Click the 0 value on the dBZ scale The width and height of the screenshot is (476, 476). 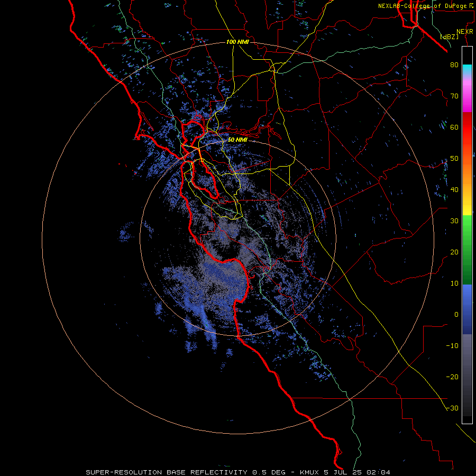[456, 315]
